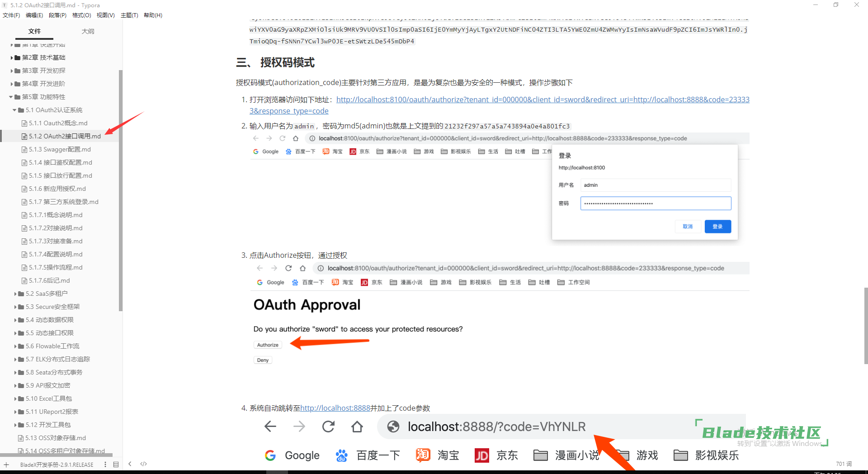
Task: Expand the 5.4 动态数据权限 folder
Action: coord(15,320)
